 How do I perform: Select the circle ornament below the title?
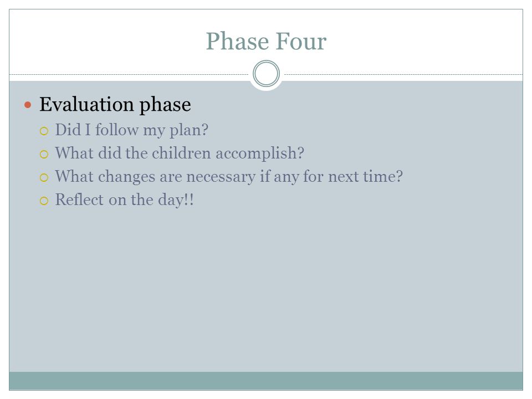pyautogui.click(x=267, y=74)
